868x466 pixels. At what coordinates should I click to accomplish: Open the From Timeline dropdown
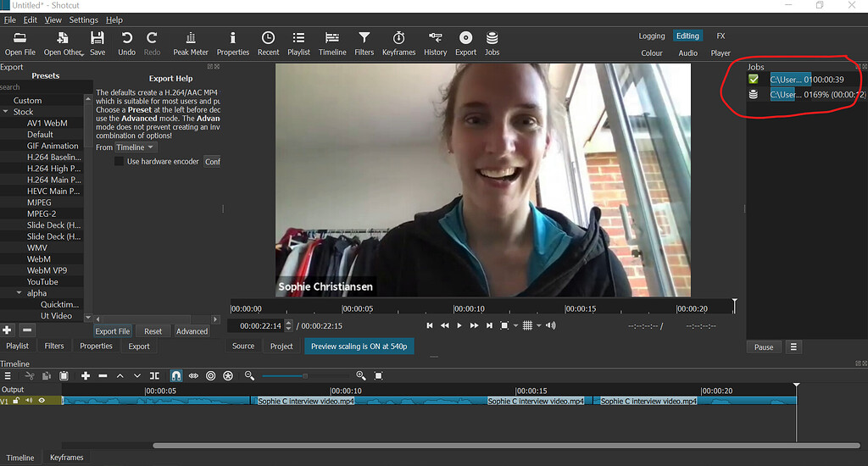(x=135, y=147)
